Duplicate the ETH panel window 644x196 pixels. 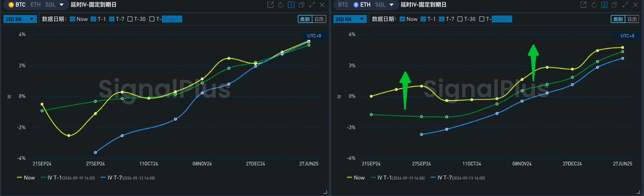tap(615, 5)
